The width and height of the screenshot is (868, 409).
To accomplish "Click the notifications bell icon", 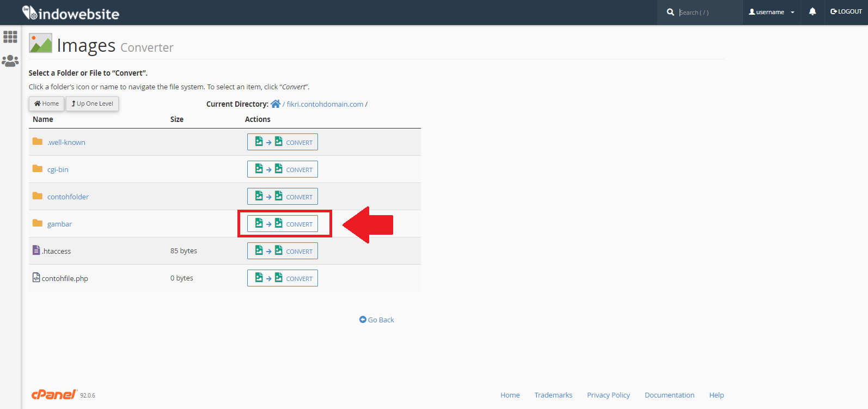I will [x=812, y=12].
